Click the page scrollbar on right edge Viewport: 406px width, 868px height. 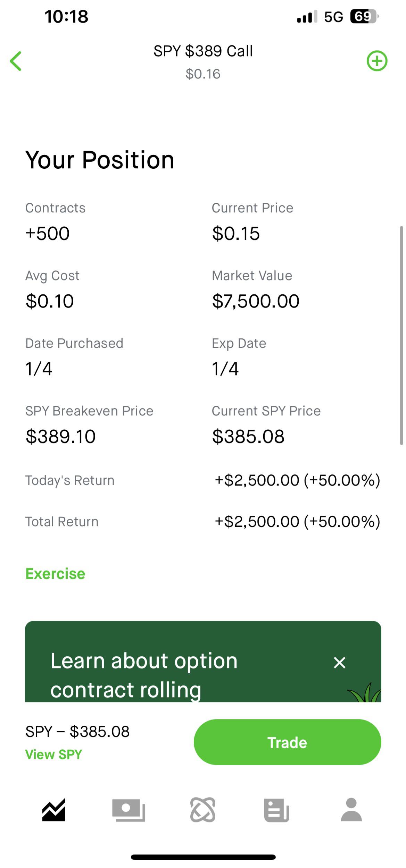[401, 335]
